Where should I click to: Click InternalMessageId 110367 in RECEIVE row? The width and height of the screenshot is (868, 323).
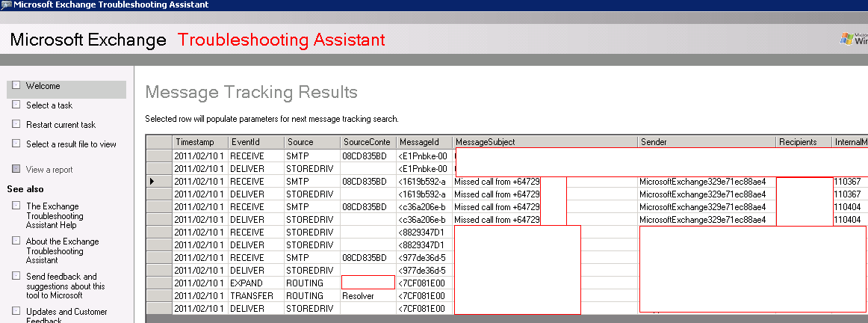848,181
